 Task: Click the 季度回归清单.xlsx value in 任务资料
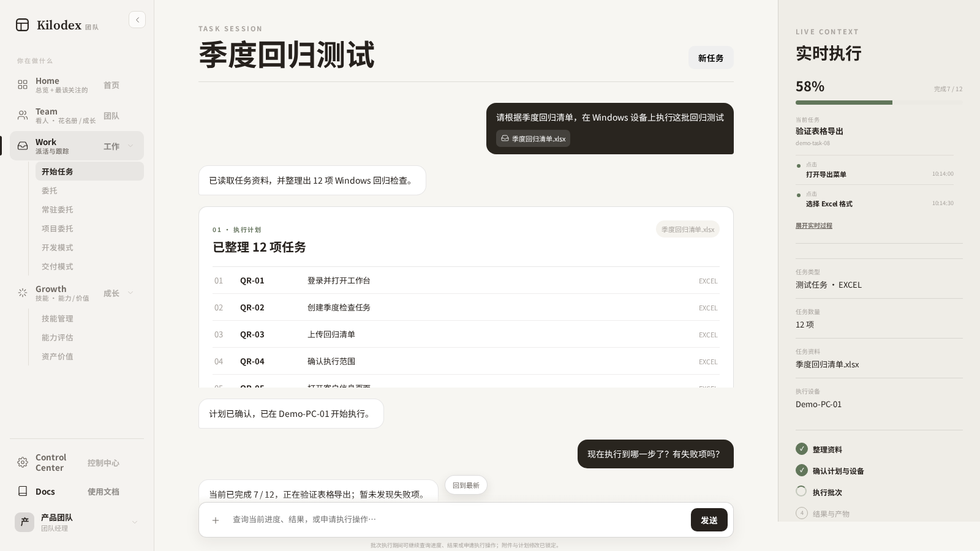827,364
